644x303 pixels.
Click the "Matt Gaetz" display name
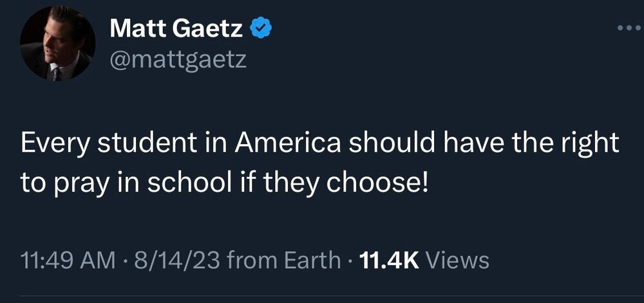click(178, 29)
